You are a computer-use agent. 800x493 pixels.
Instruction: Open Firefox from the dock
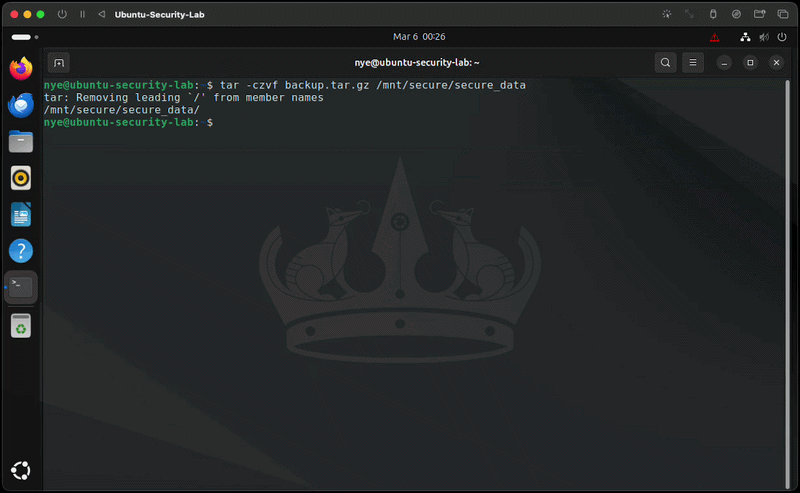point(21,69)
